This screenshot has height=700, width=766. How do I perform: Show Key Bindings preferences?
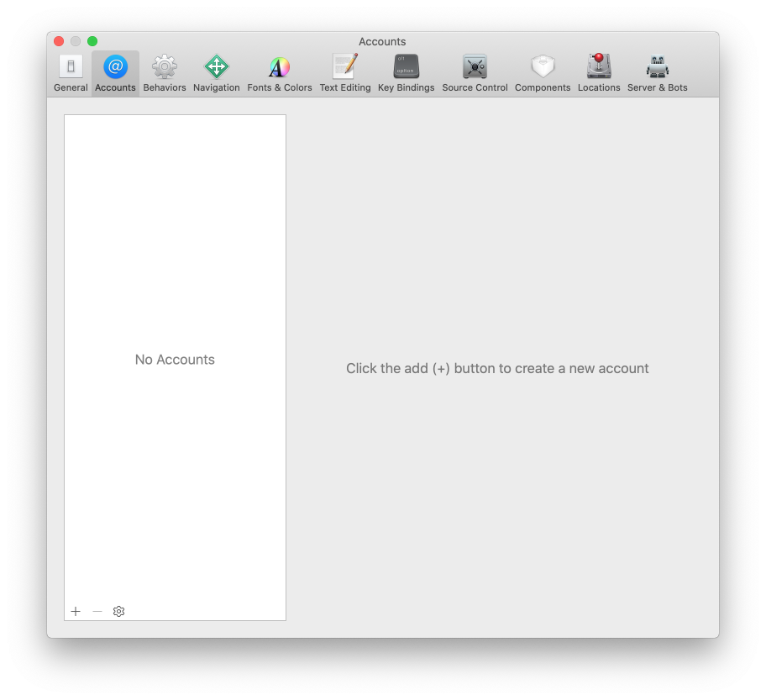point(406,73)
